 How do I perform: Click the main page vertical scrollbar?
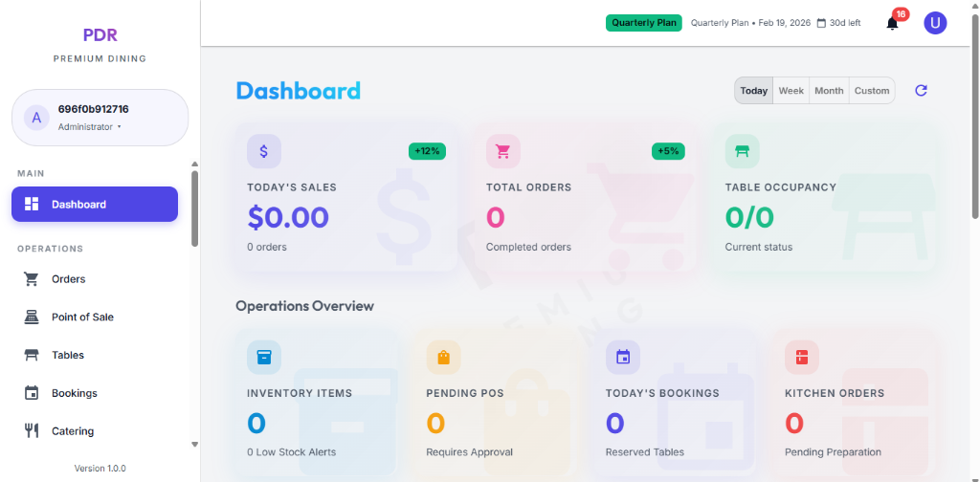pos(974,115)
